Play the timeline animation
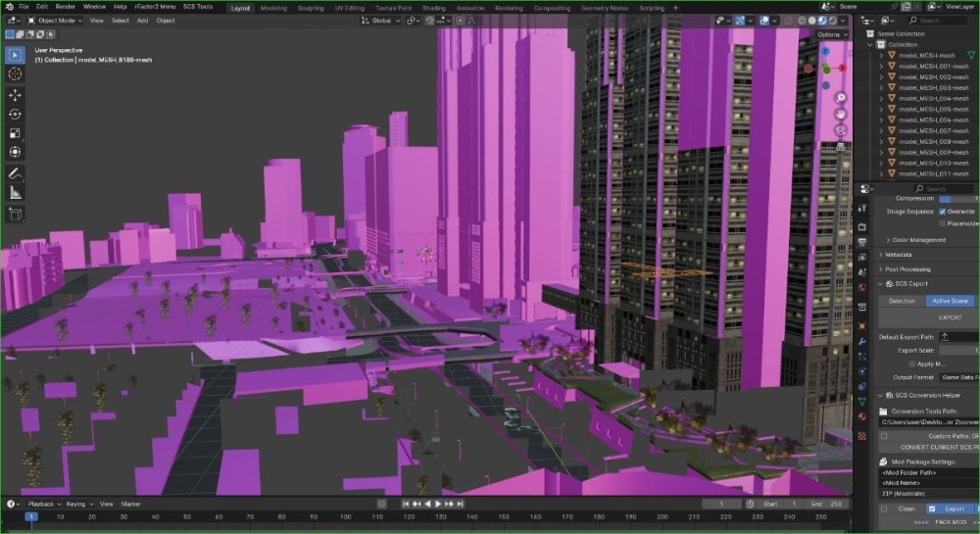 click(x=438, y=504)
